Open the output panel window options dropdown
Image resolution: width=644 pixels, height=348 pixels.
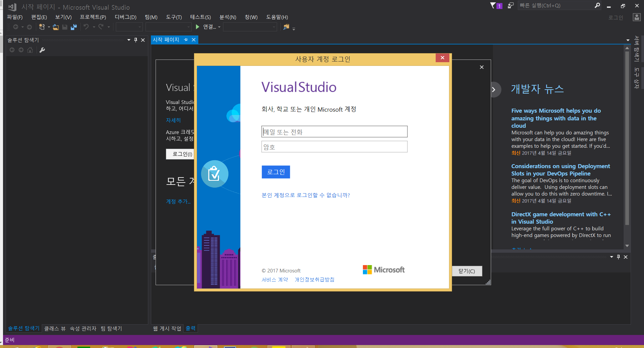612,257
